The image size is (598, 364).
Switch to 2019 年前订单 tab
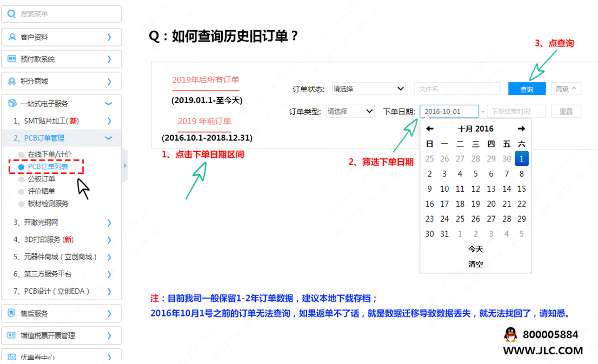tap(204, 121)
